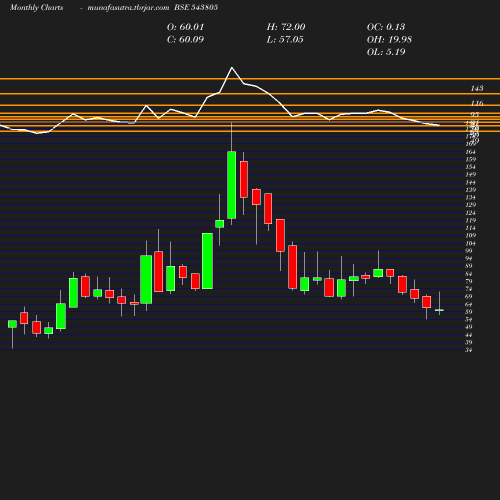The image size is (500, 500).
Task: Click the 164 price axis label
Action: pos(471,152)
